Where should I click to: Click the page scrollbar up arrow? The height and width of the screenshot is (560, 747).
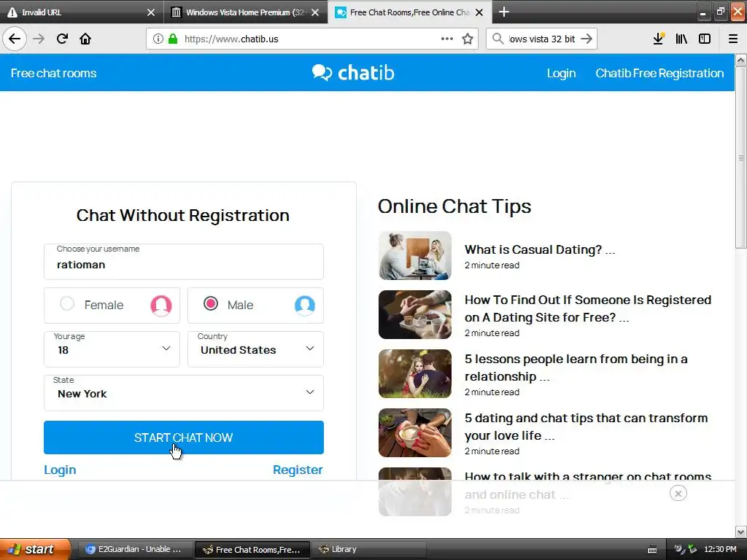(x=741, y=60)
